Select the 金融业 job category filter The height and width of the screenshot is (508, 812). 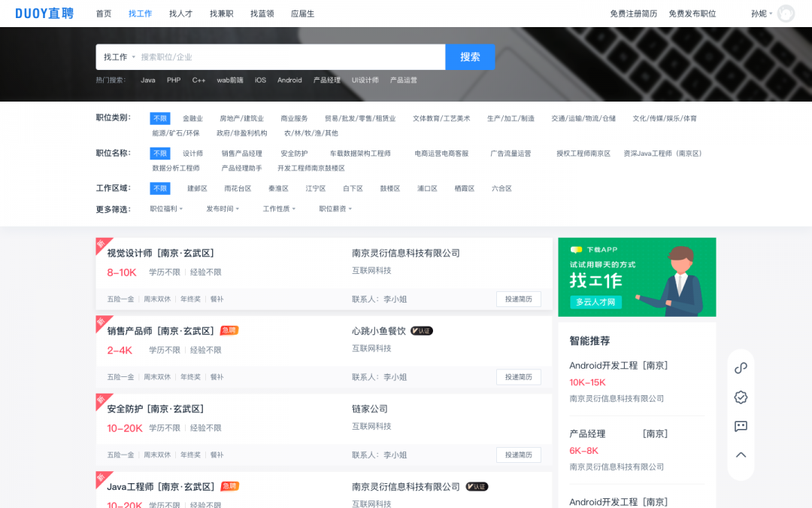coord(194,118)
